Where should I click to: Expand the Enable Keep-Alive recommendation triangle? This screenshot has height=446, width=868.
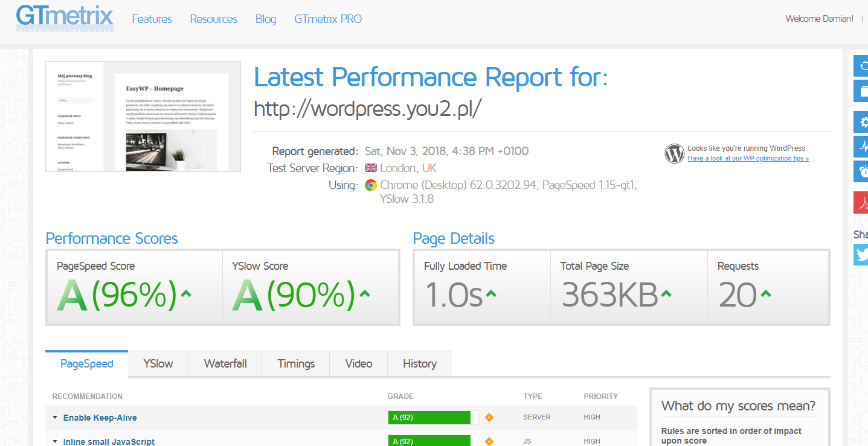55,418
